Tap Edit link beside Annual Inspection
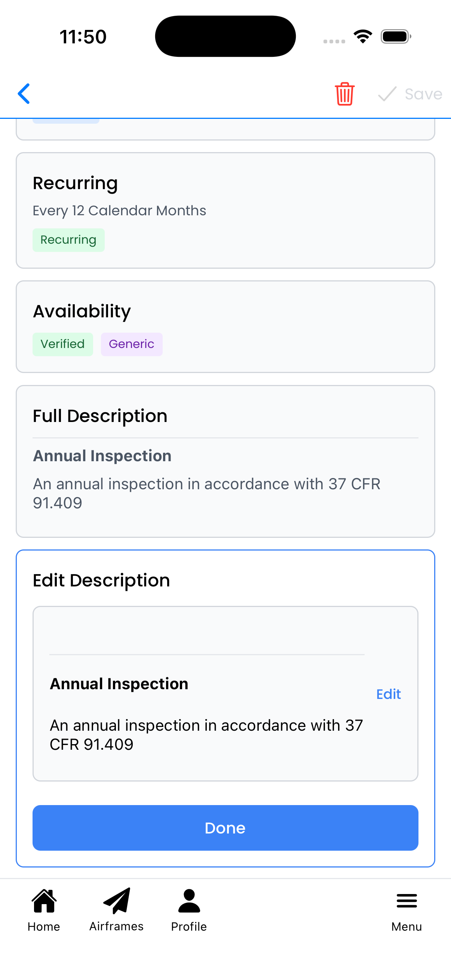Screen dimensions: 451x980 pos(388,694)
